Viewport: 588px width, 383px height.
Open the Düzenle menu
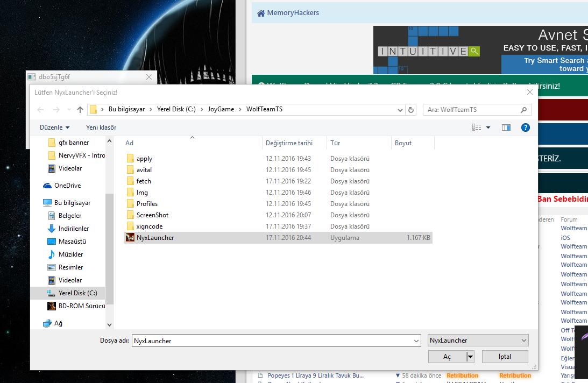55,127
